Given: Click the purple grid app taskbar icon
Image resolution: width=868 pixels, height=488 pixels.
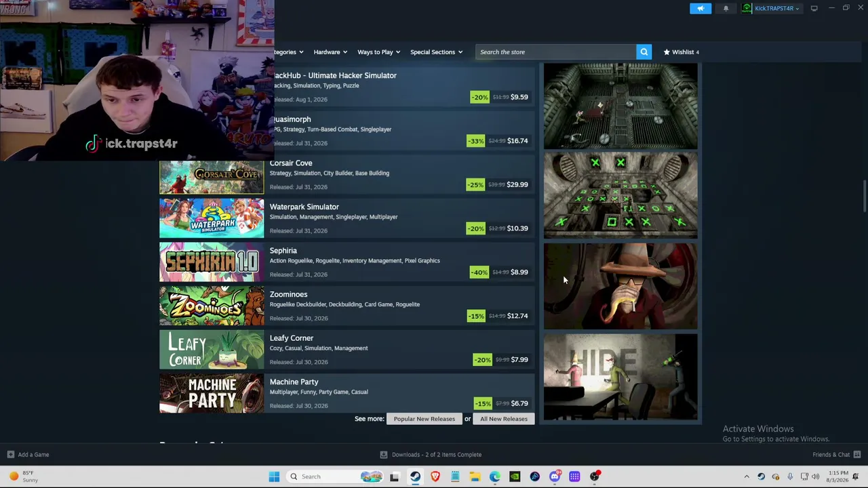Looking at the screenshot, I should pos(574,476).
